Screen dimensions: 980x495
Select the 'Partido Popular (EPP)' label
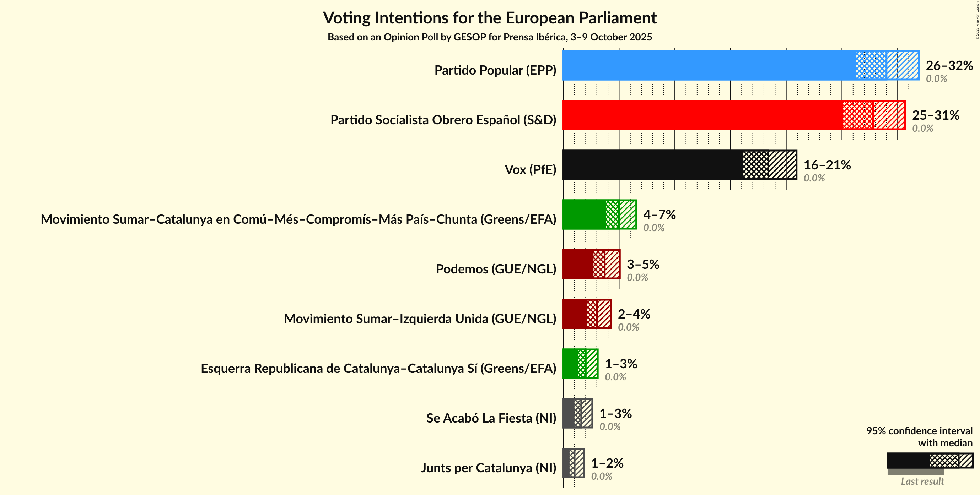point(495,70)
